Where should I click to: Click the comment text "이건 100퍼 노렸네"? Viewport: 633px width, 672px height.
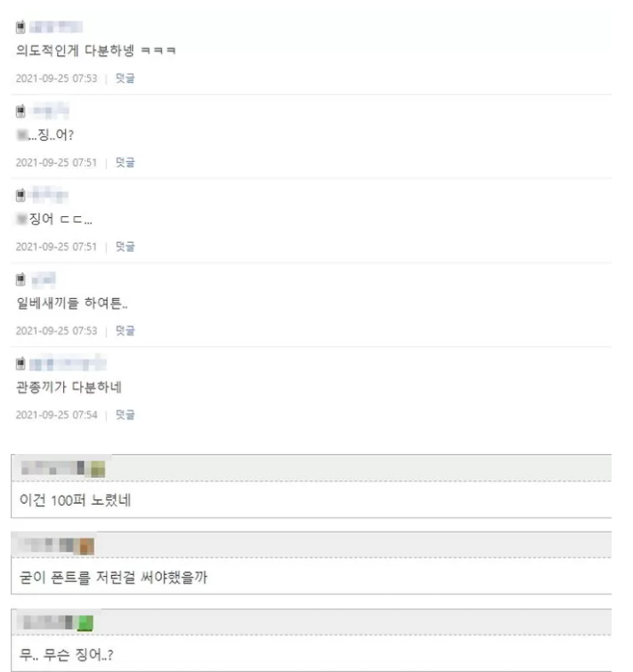point(72,499)
